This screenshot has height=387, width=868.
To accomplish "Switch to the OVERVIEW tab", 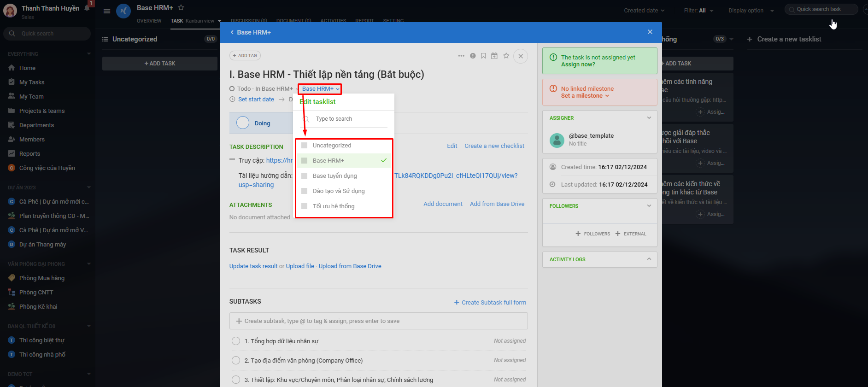I will pos(149,21).
